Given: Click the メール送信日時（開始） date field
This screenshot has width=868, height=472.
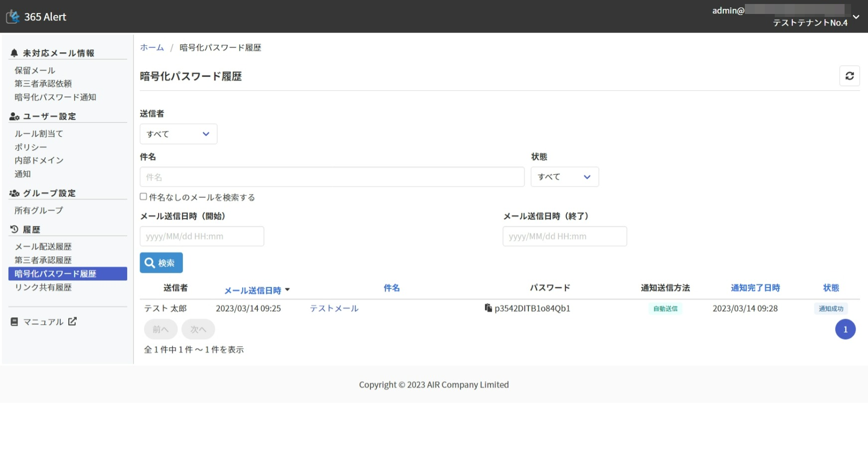Looking at the screenshot, I should click(x=201, y=236).
